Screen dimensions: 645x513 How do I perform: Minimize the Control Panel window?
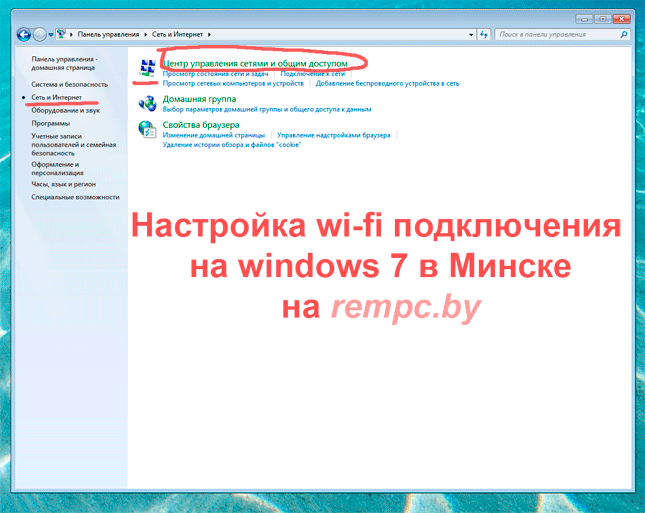point(584,19)
